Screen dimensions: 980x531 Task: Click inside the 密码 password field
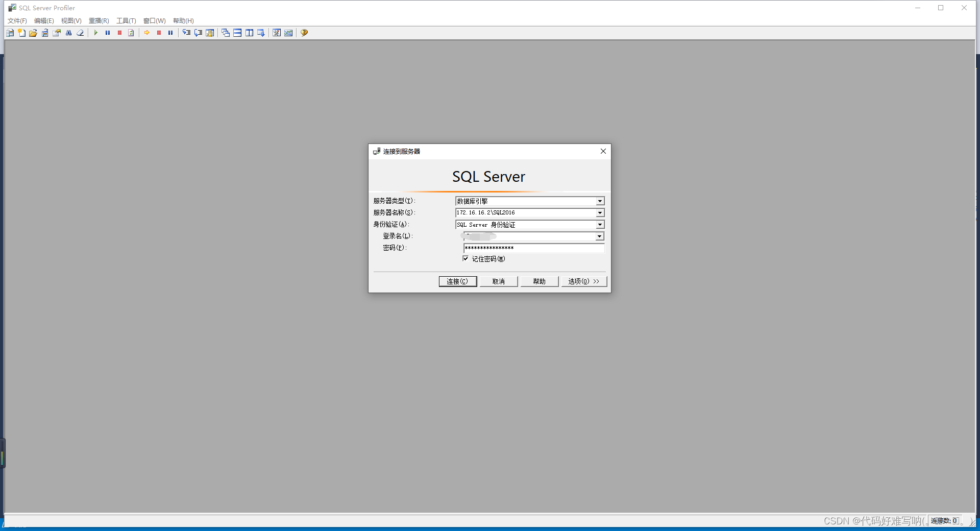coord(531,248)
